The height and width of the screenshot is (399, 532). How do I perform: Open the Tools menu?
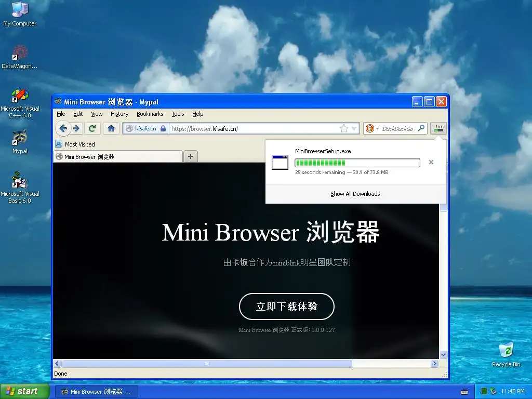pos(178,114)
